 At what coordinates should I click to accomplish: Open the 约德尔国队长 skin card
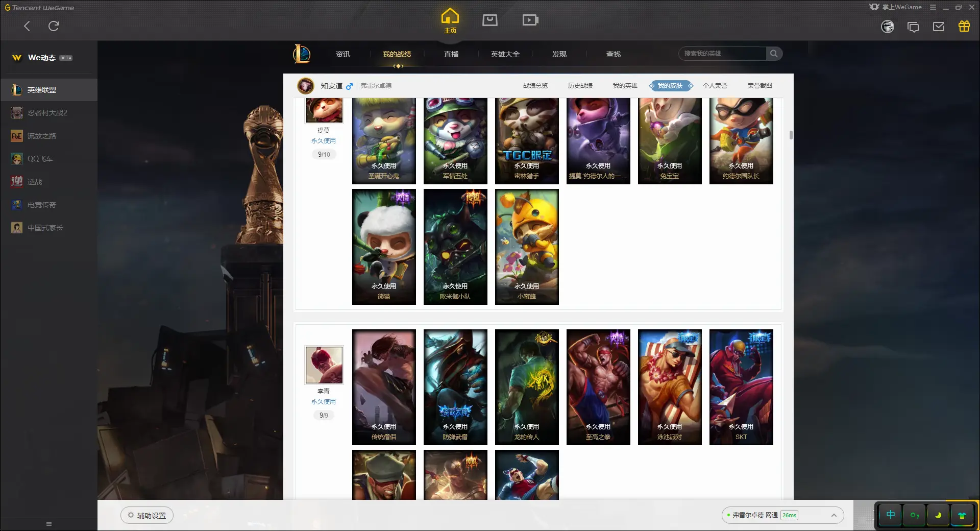pos(741,141)
